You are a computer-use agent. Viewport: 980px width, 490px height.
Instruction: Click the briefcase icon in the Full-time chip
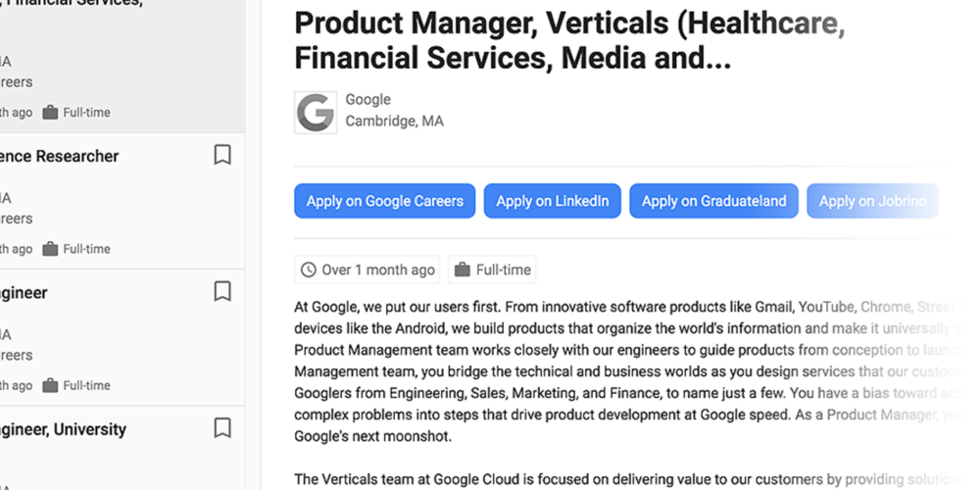coord(462,270)
